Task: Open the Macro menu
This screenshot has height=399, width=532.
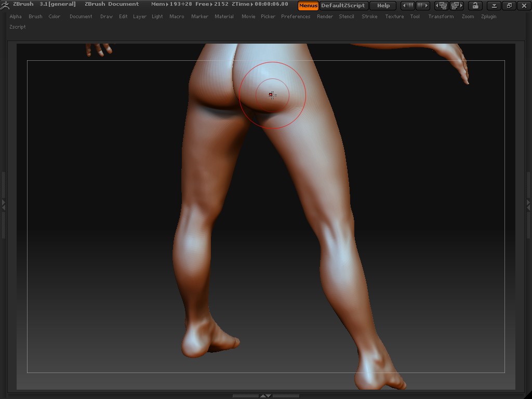Action: [x=177, y=16]
